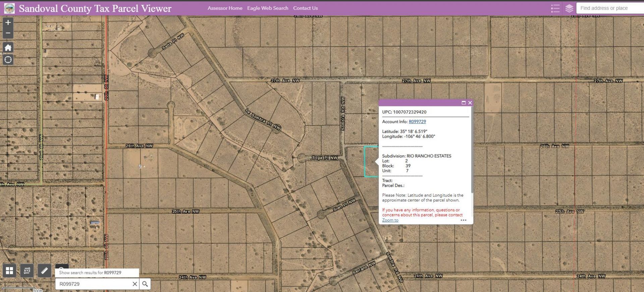Open Assessor Home page
Screen dimensions: 644x292
click(x=225, y=8)
